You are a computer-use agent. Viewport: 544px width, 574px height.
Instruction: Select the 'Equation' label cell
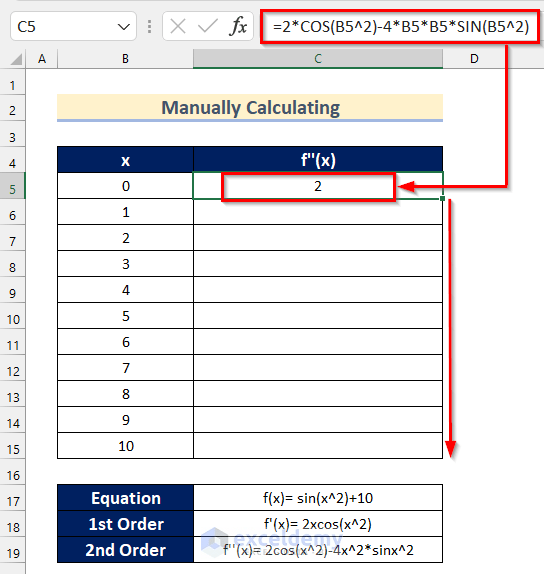tap(125, 498)
